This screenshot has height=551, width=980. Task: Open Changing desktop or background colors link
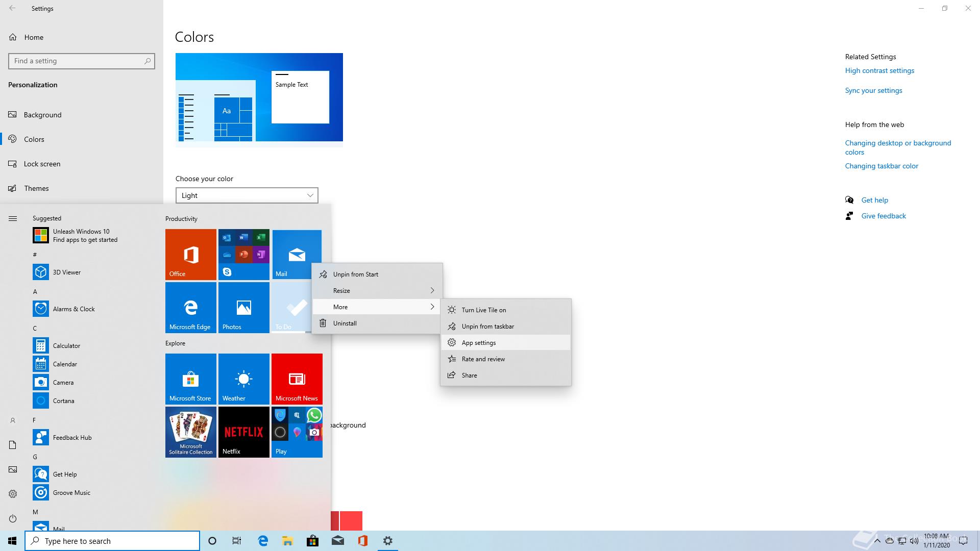pos(898,147)
